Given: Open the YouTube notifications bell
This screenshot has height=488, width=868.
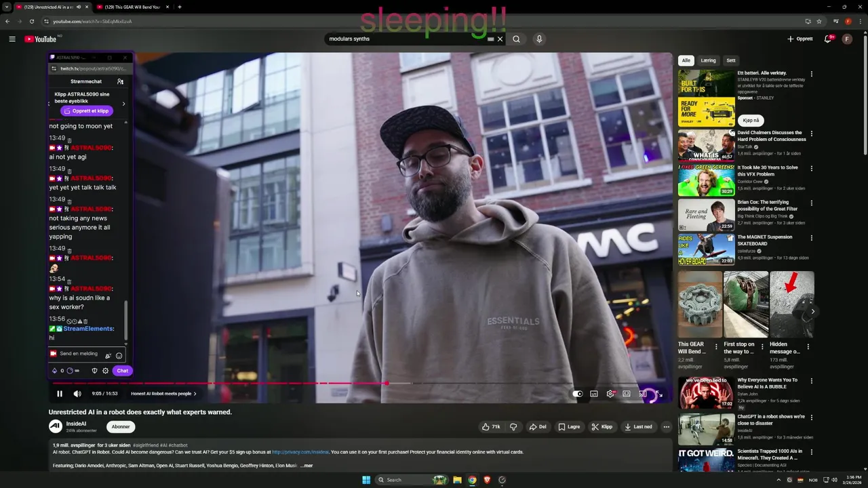Looking at the screenshot, I should click(x=828, y=39).
